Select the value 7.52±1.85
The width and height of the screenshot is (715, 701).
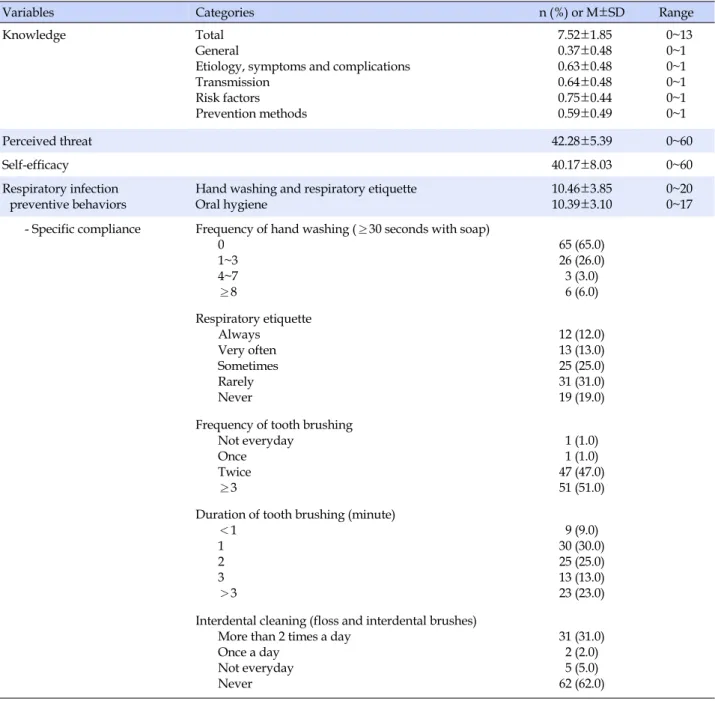pos(585,35)
